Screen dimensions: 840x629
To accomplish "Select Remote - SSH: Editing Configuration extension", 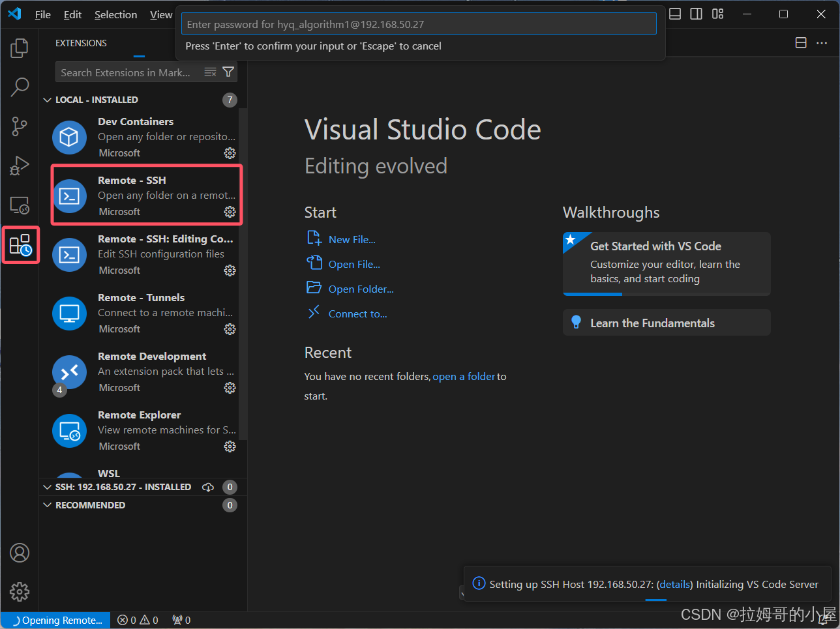I will pyautogui.click(x=143, y=254).
